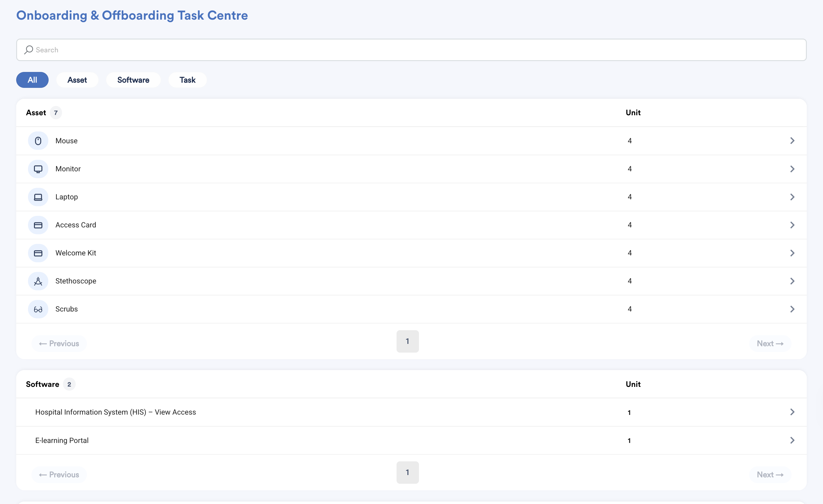Click the Mouse asset icon
This screenshot has height=504, width=823.
(x=38, y=140)
